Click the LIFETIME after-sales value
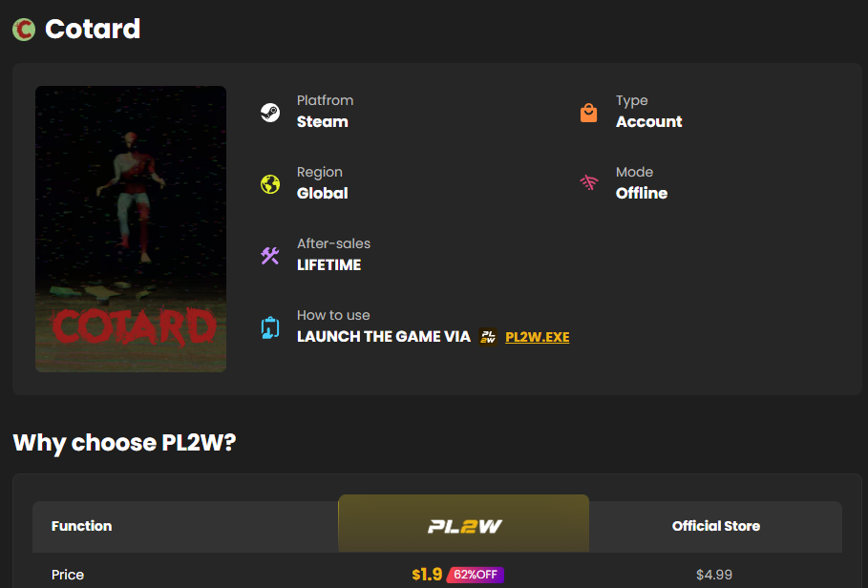Image resolution: width=868 pixels, height=588 pixels. (x=328, y=265)
